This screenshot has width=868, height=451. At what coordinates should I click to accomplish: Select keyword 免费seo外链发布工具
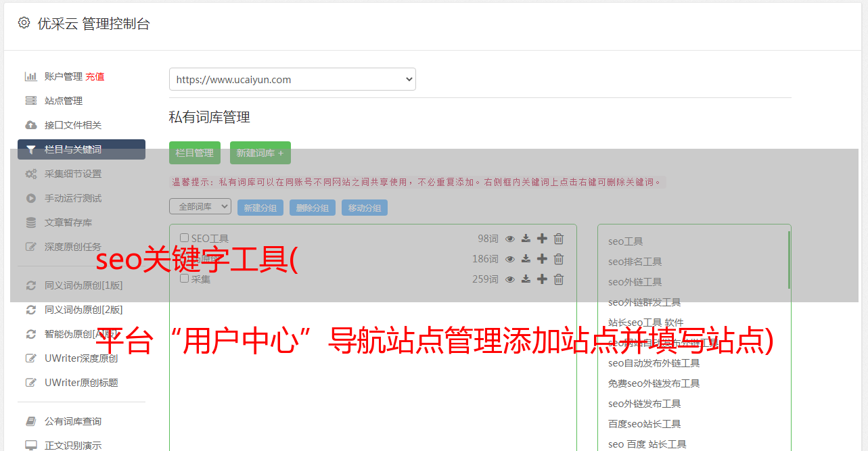[654, 383]
